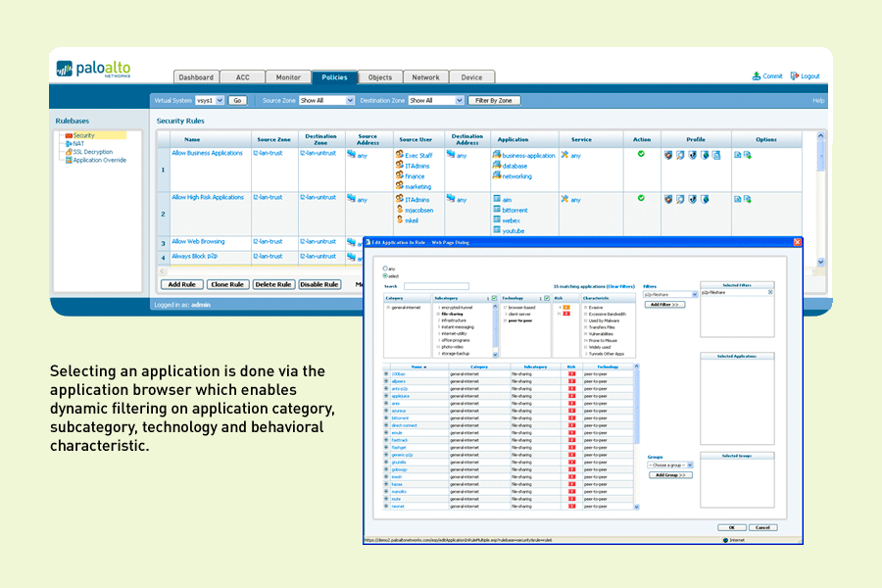Open the ACC tab

(242, 77)
